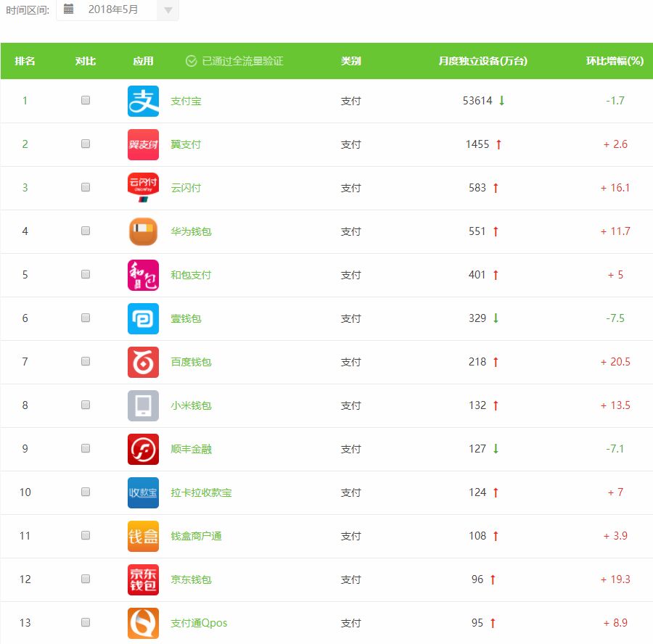Open the 支付宝 app name link
This screenshot has height=644, width=653.
[x=186, y=101]
